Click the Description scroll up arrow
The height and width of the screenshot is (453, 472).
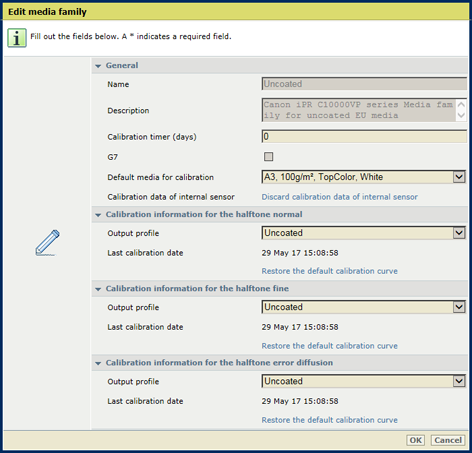pos(461,105)
